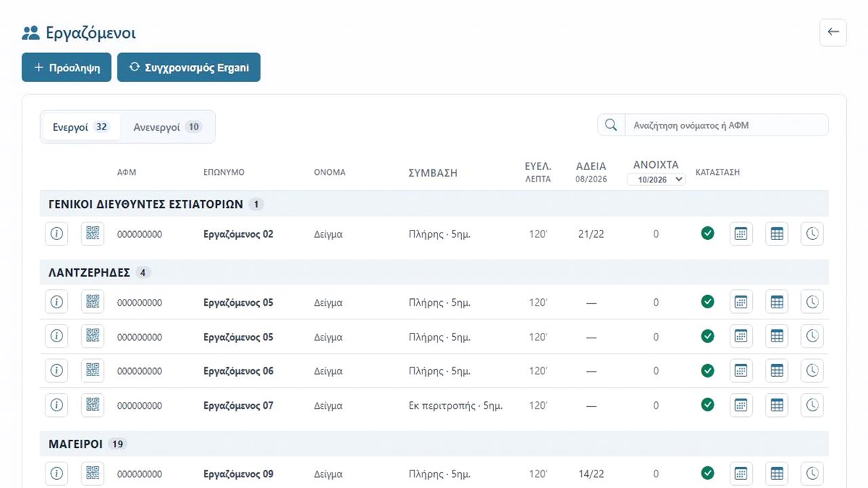Click the ΓΕΝΙΚΟΙ ΔΙΕΥΘΥΝΤΕΣ ΕΣΤΙΑΤΟΡΙΩΝ group header
The width and height of the screenshot is (868, 488).
click(x=434, y=204)
